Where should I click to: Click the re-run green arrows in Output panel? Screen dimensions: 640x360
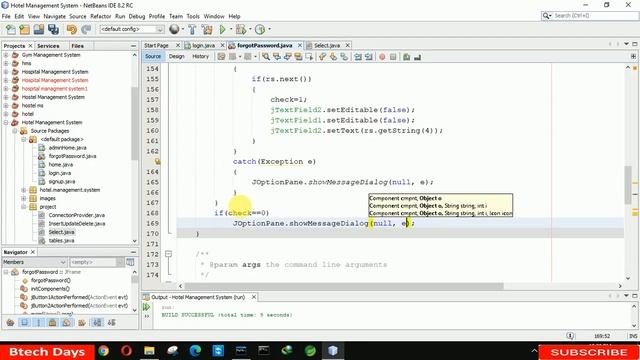(x=147, y=307)
